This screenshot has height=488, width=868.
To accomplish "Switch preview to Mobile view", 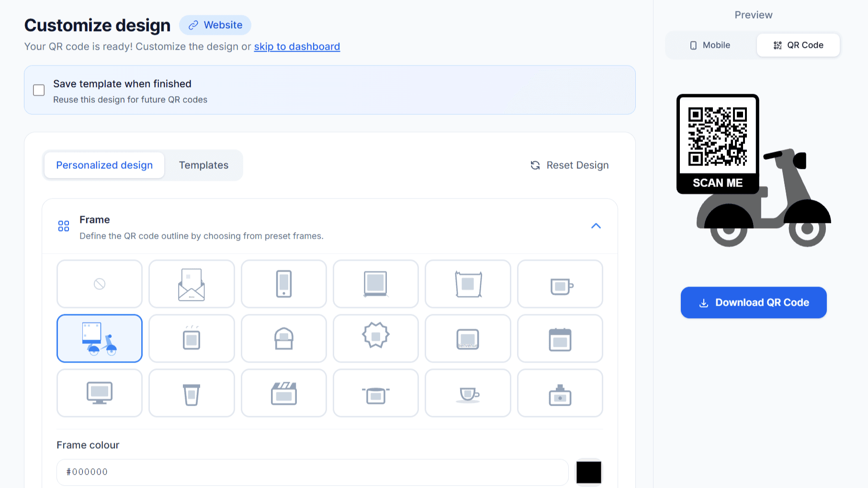I will (709, 45).
